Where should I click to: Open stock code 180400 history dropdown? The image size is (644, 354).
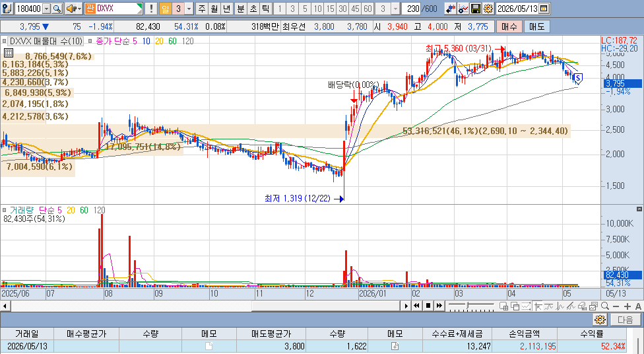click(x=46, y=8)
